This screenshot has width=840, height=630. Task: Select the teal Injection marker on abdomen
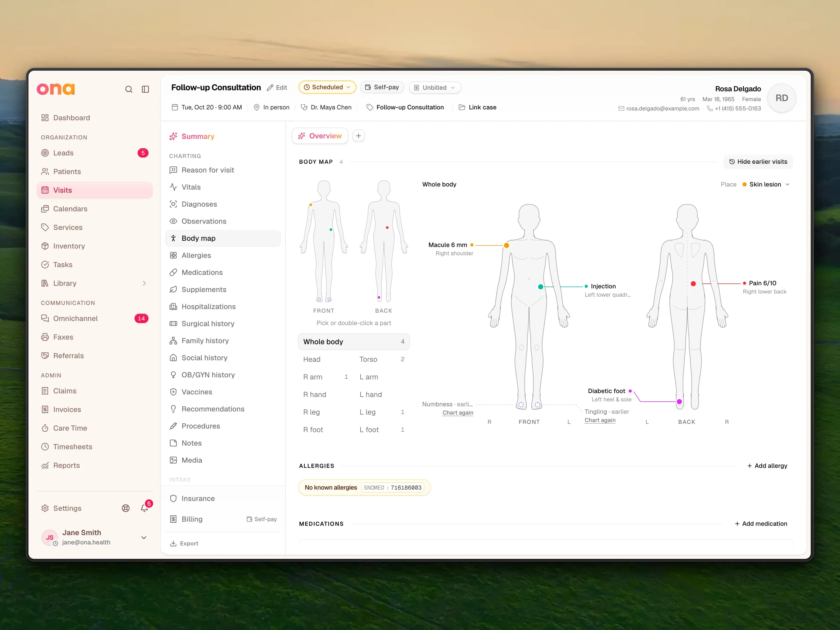coord(540,287)
